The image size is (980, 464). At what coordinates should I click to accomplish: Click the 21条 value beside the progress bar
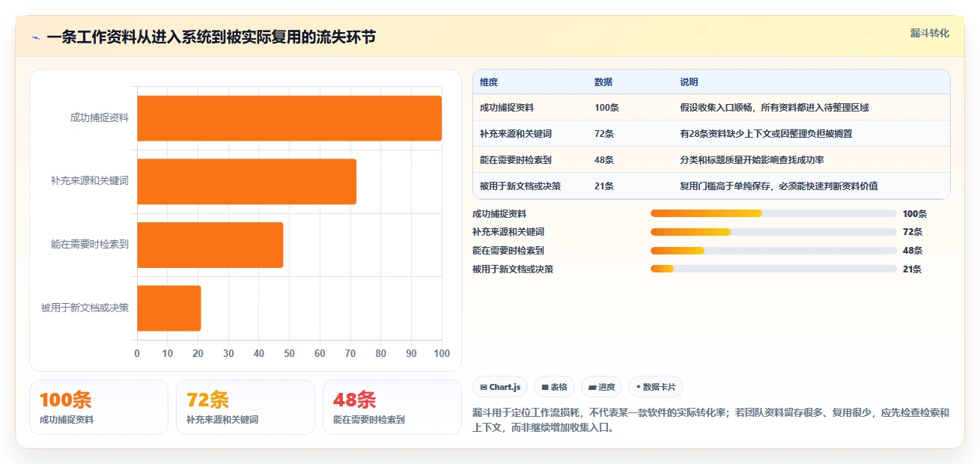pos(913,269)
